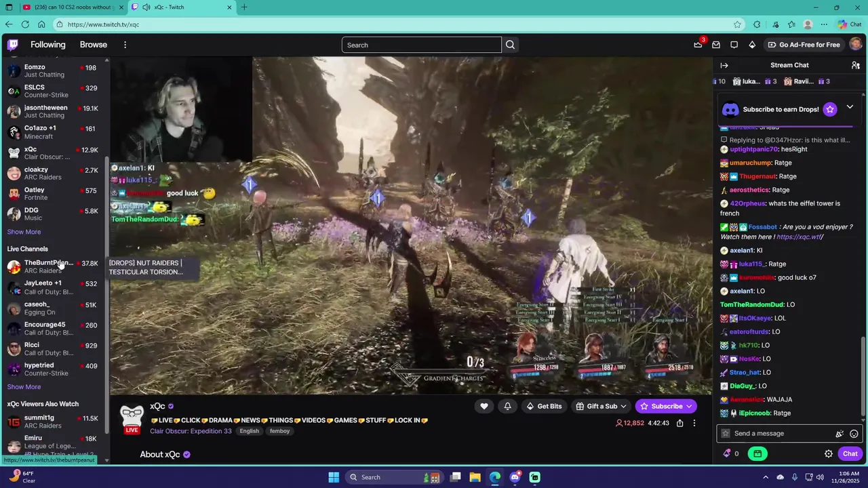Show hidden system tray icons chevron

pos(766,477)
